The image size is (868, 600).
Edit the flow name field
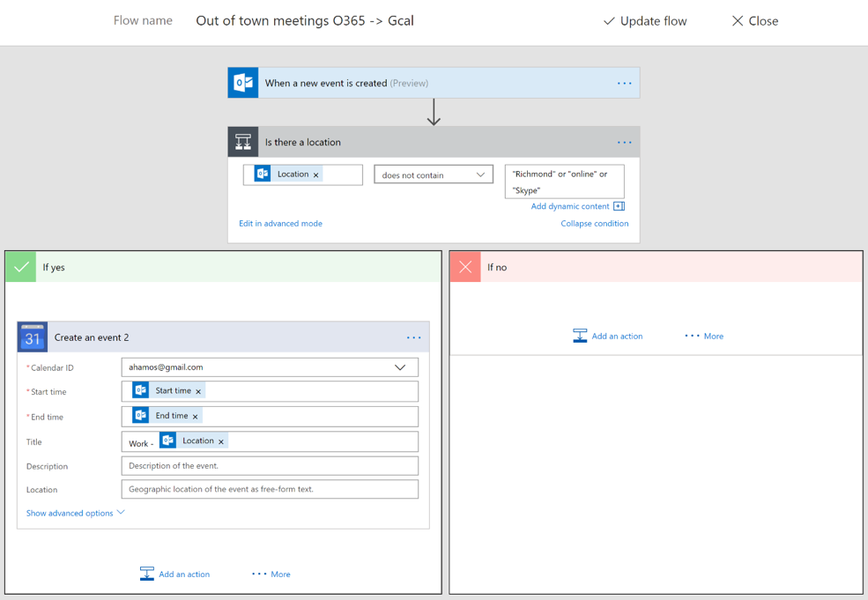click(x=305, y=21)
